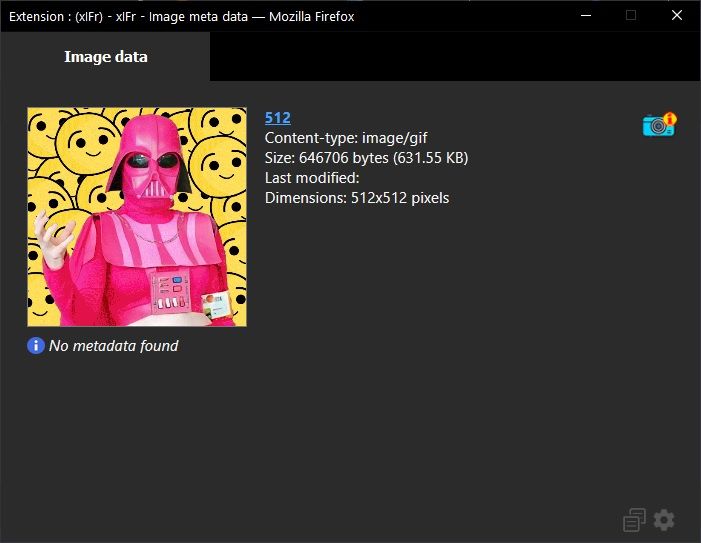701x543 pixels.
Task: Minimize the Firefox extension window
Action: click(586, 16)
